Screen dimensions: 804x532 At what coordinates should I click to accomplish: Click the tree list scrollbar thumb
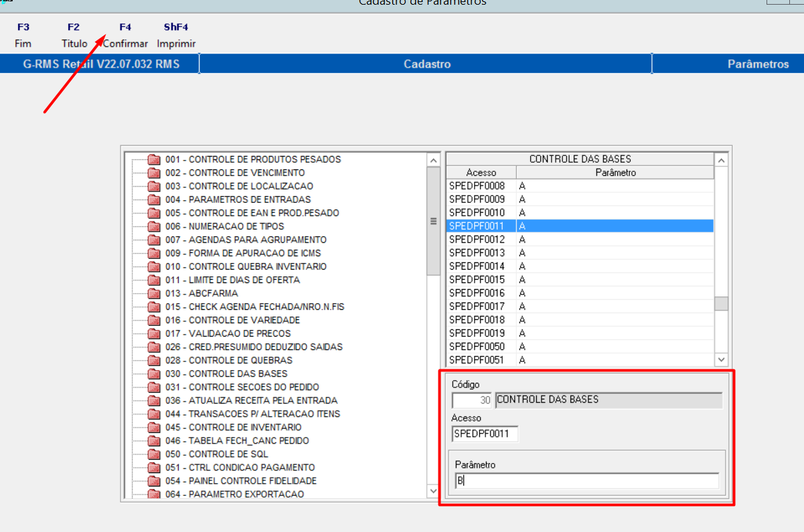[x=434, y=221]
